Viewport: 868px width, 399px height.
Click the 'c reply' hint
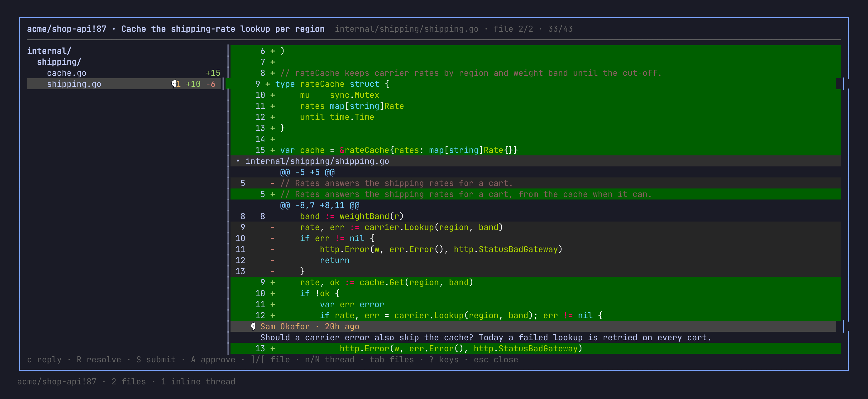pyautogui.click(x=44, y=360)
